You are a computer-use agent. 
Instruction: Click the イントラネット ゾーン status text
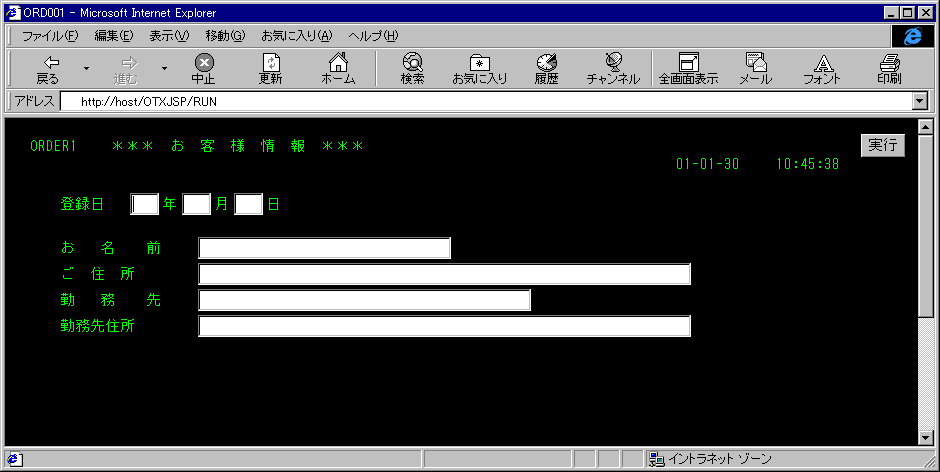(x=719, y=459)
